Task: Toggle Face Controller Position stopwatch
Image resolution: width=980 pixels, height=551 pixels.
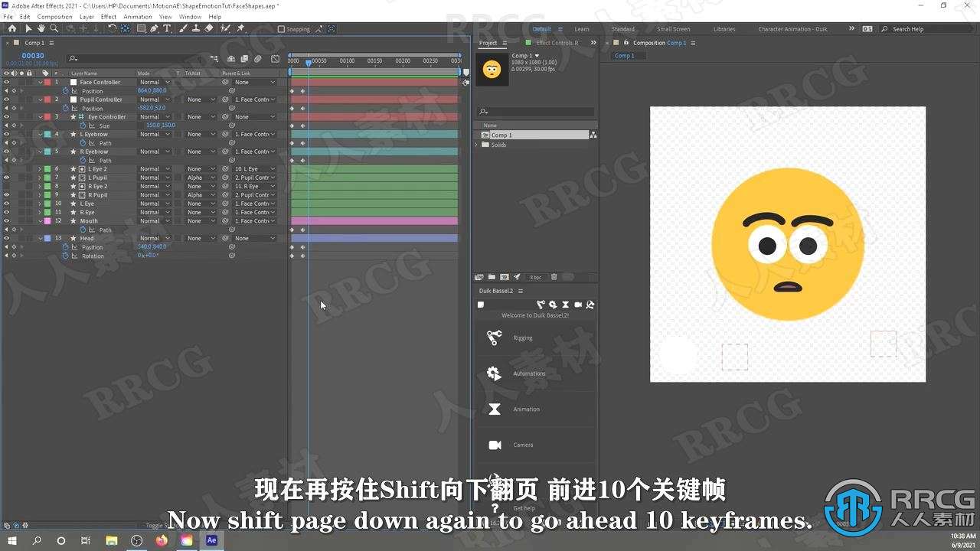Action: pyautogui.click(x=65, y=91)
